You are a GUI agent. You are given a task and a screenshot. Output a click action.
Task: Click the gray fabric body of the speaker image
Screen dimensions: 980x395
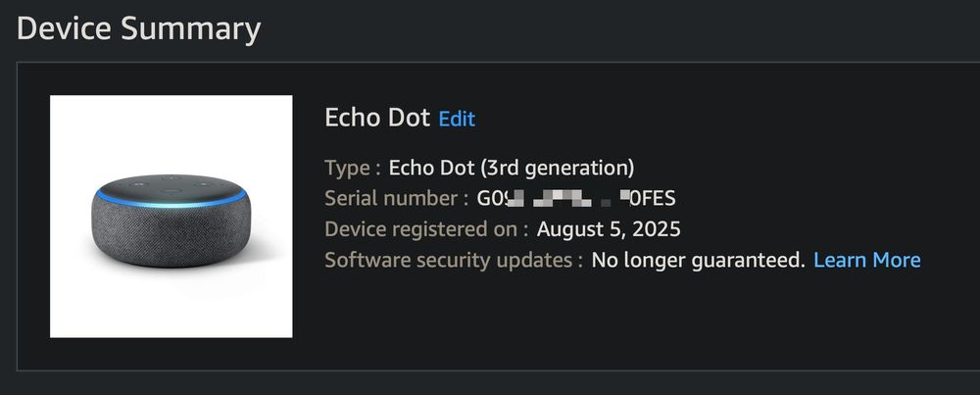click(x=171, y=235)
